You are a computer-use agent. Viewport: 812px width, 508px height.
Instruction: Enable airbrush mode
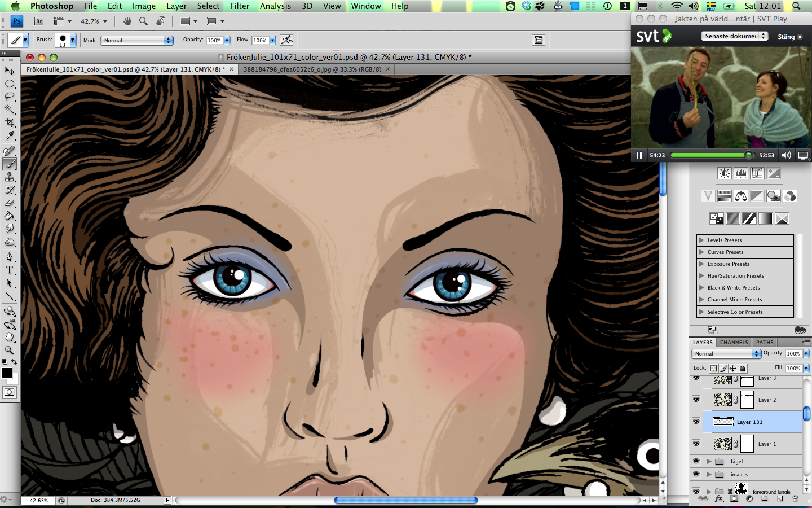[x=286, y=40]
